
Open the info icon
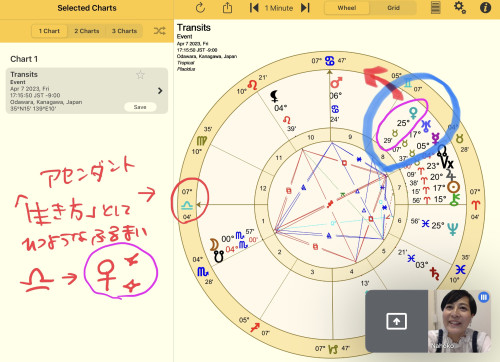pyautogui.click(x=485, y=7)
